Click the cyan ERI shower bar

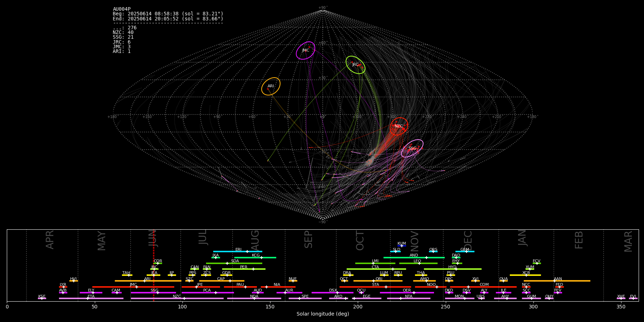tap(238, 252)
